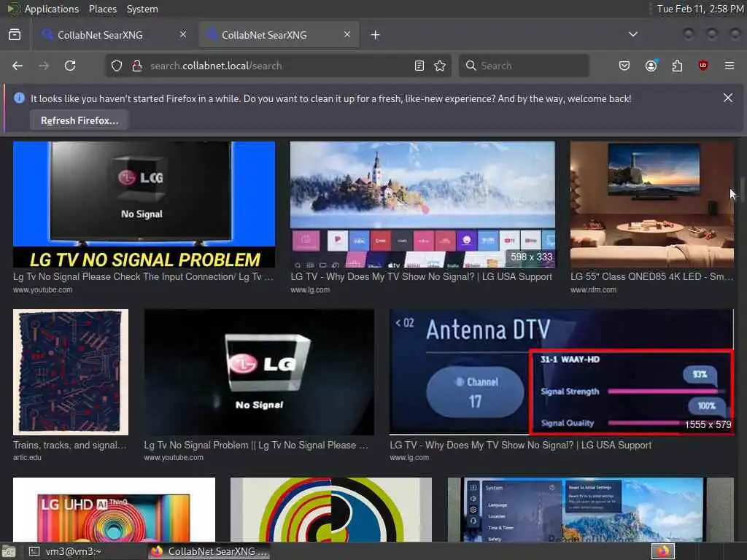Open the Trains, tracks textile thumbnail
Screen dimensions: 747x560
click(x=71, y=373)
